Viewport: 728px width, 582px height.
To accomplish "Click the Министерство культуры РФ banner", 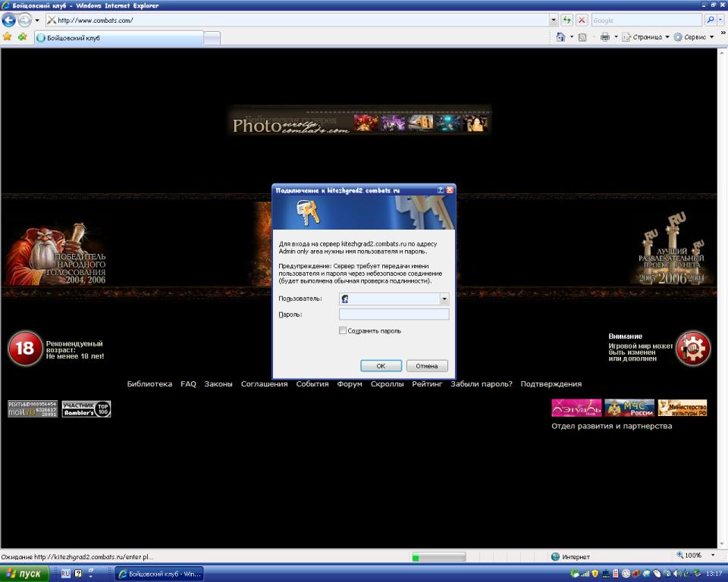I will 682,408.
